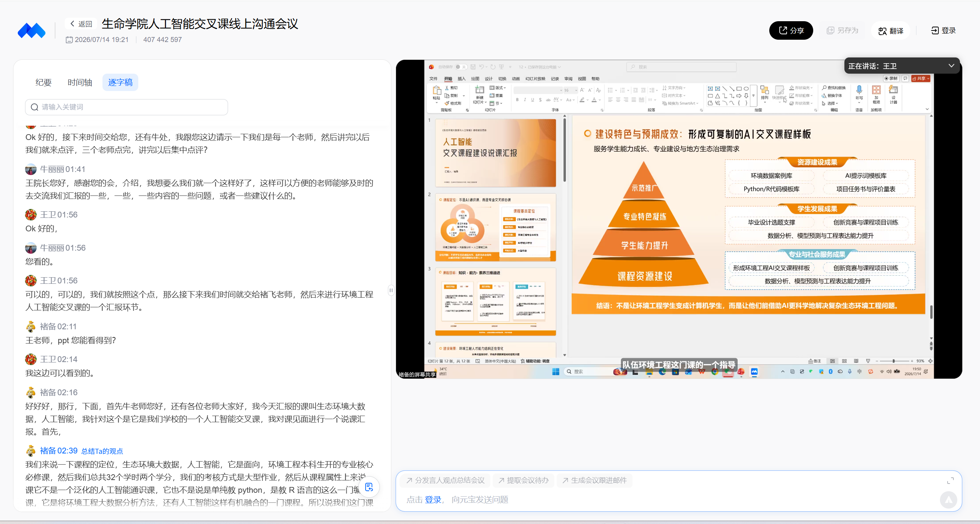
Task: Click the PowerPoint 搜索 search box
Action: point(681,67)
